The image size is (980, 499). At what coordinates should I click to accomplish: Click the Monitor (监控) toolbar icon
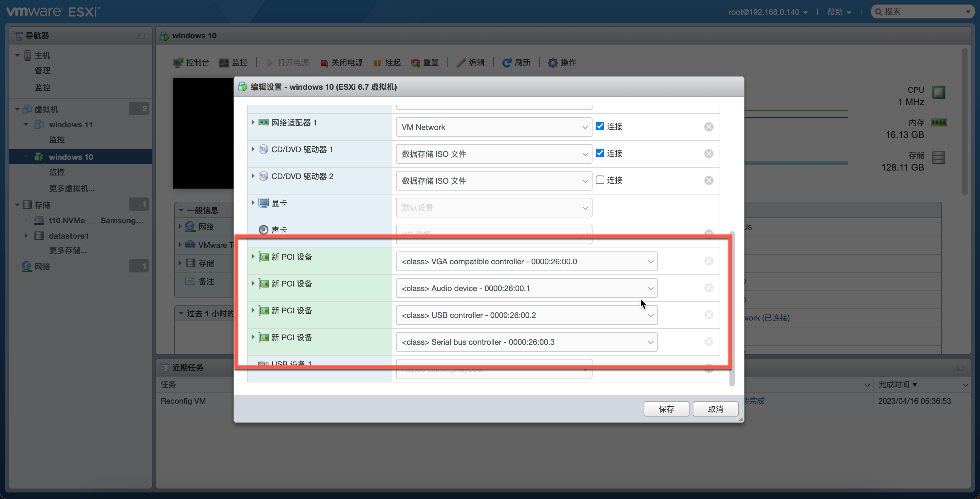pos(224,62)
